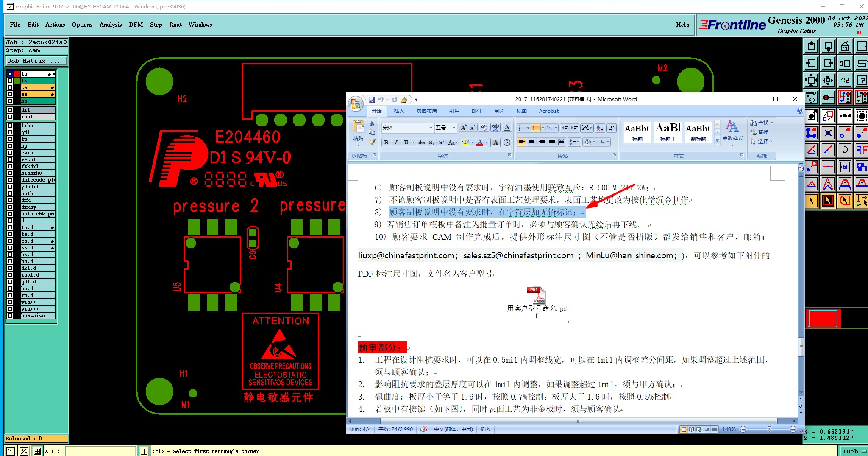Click the liuxp@chinafastprint.com email link
Viewport: 868px width, 456px height.
click(x=406, y=255)
